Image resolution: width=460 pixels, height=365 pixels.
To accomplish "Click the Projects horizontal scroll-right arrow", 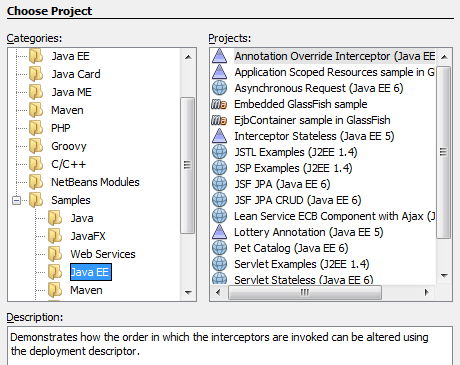I will [x=426, y=292].
